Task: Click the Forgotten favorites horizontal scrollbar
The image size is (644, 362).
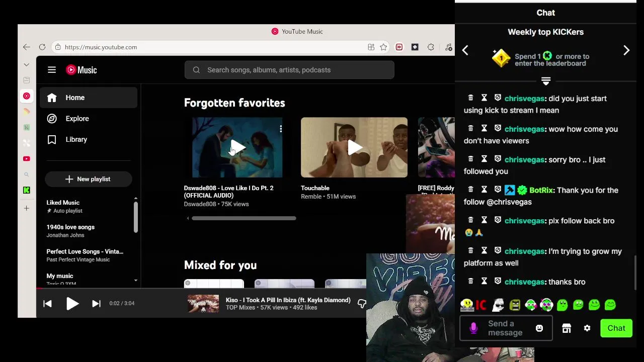Action: click(x=244, y=218)
